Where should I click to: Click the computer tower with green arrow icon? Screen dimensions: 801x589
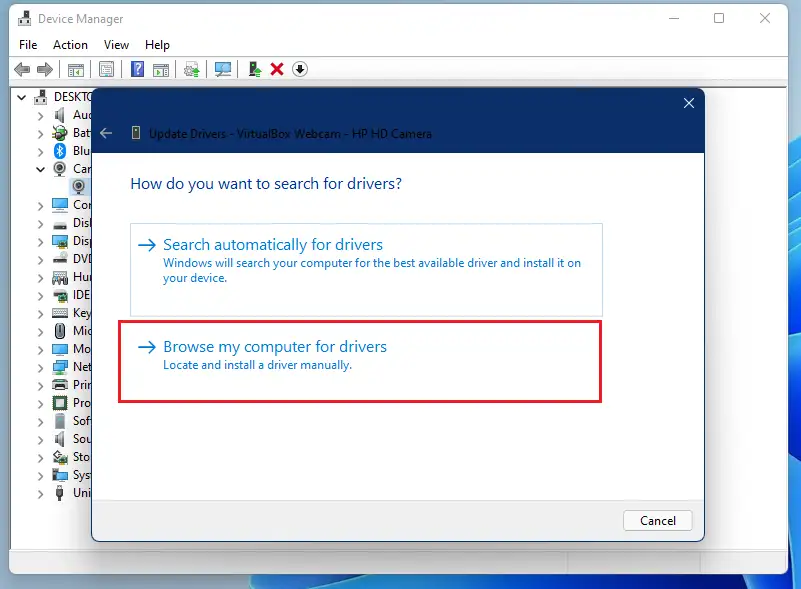(x=254, y=69)
